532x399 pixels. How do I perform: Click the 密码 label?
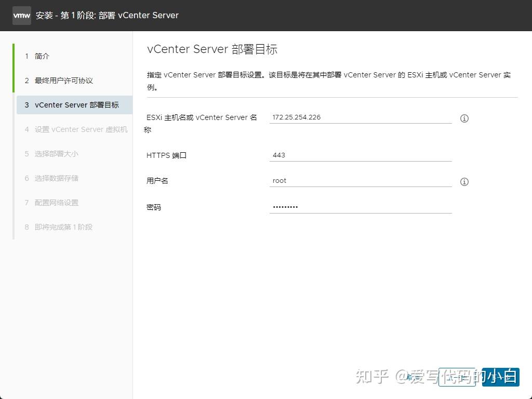(x=154, y=207)
